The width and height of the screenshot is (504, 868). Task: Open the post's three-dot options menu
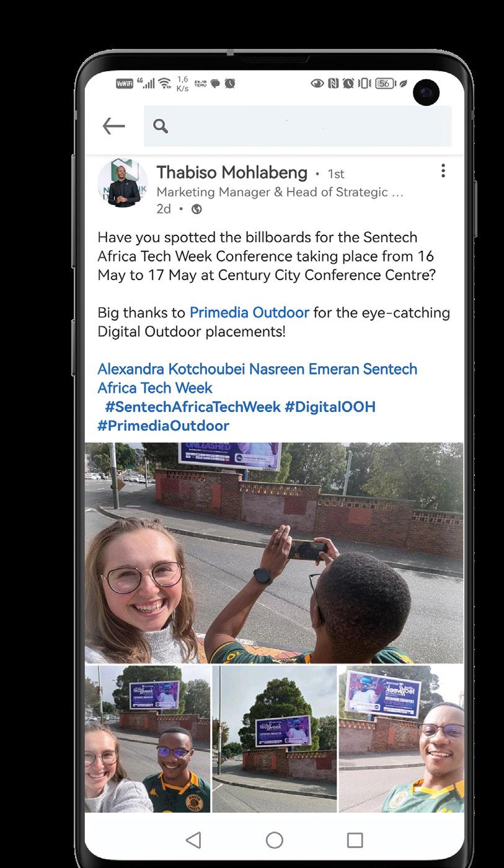(443, 171)
